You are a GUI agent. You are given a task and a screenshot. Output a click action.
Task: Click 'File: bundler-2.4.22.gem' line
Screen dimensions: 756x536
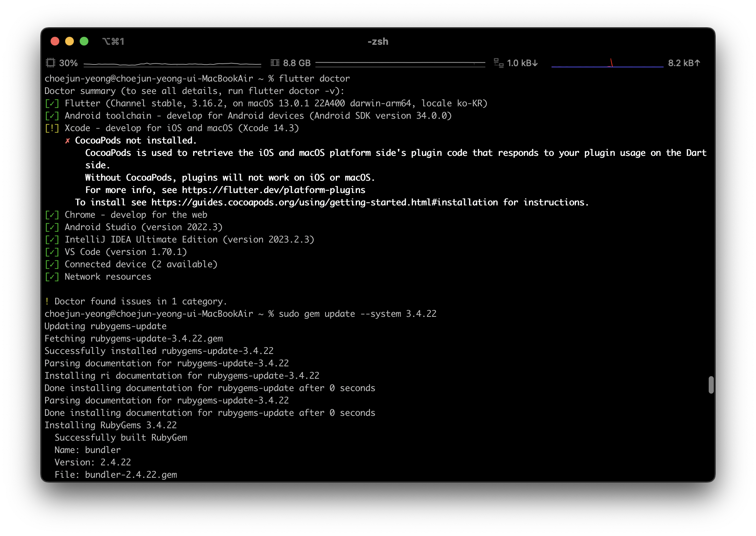coord(116,474)
